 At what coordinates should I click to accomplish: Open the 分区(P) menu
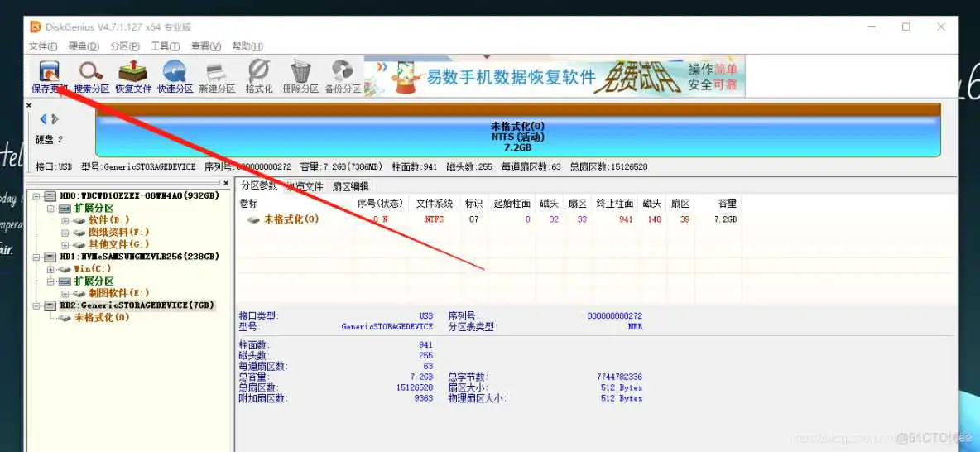(x=125, y=46)
